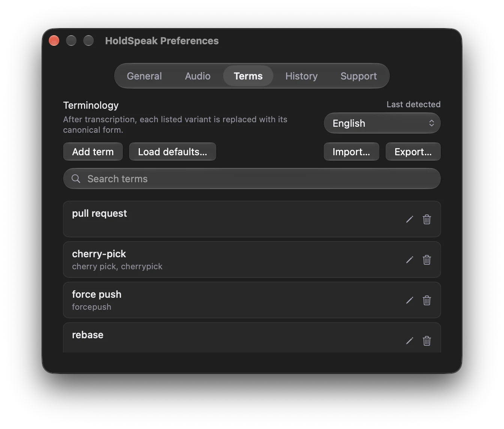
Task: Edit the rebase term
Action: (x=409, y=341)
